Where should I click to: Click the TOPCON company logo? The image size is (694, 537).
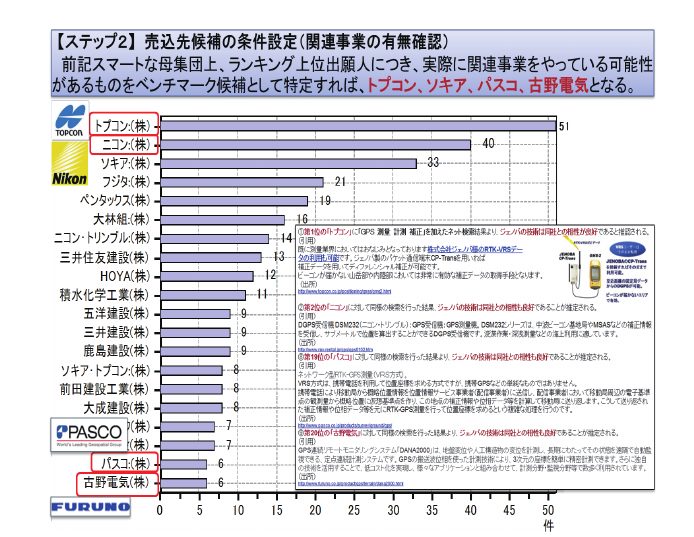69,120
